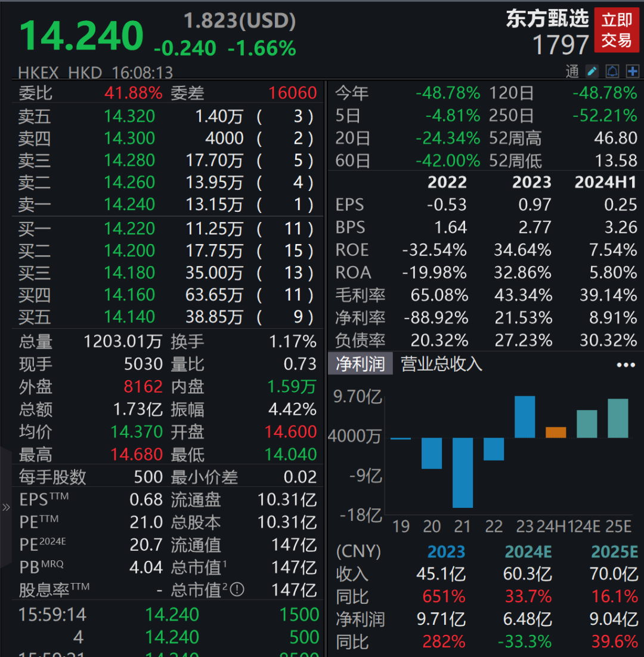This screenshot has width=644, height=657.
Task: Select the 买二 bid price 14.200
Action: click(x=129, y=251)
